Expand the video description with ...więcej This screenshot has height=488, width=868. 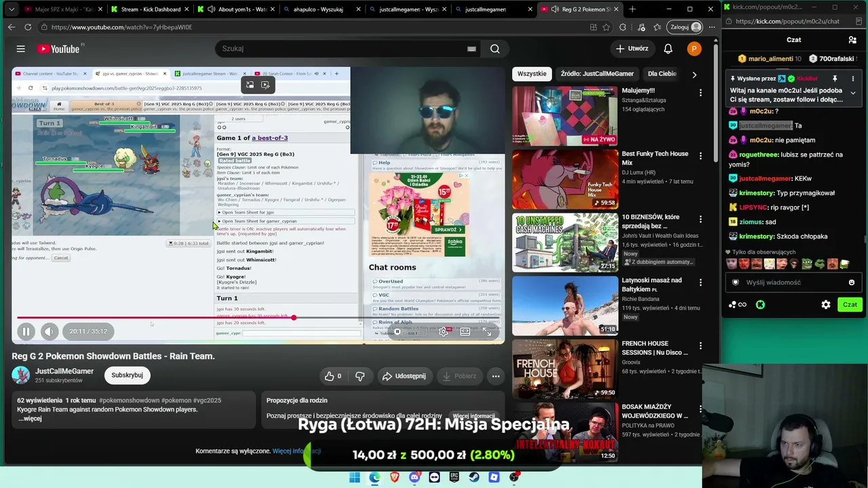(x=30, y=418)
